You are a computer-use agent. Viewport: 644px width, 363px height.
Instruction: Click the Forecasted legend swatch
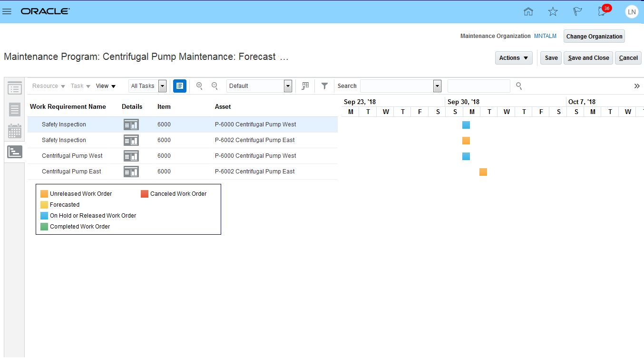click(x=44, y=205)
